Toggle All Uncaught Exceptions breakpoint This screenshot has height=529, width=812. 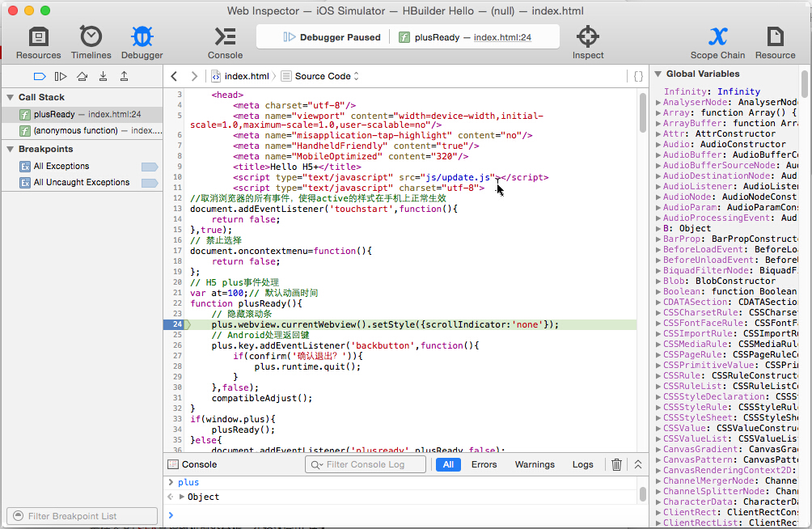(149, 183)
